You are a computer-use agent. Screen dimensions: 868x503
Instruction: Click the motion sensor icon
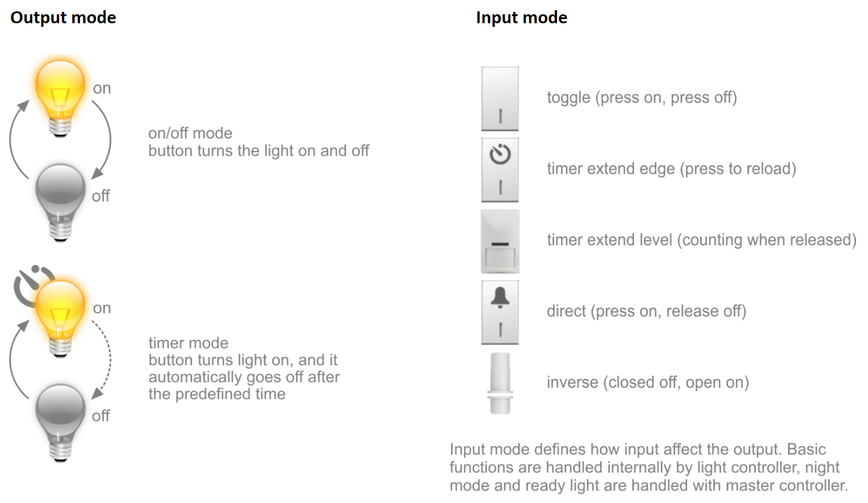pos(500,241)
